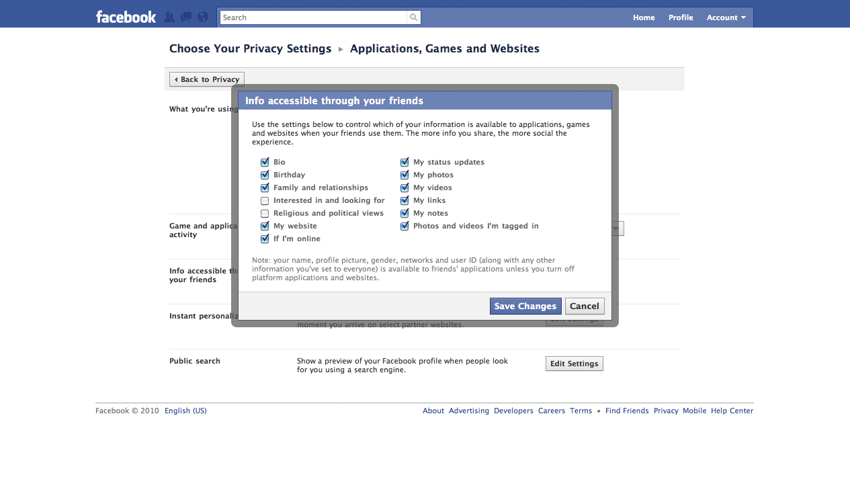Go to Home in top bar
Image resolution: width=850 pixels, height=504 pixels.
pos(644,17)
